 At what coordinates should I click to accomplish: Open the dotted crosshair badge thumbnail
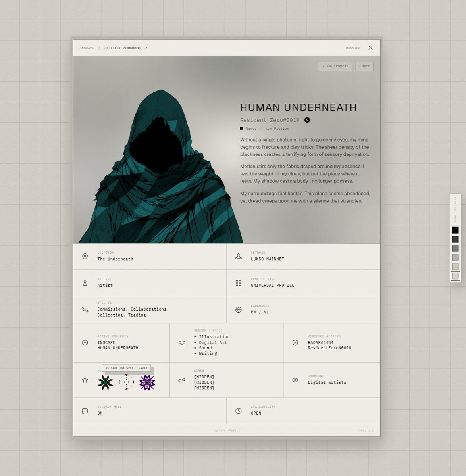[126, 382]
